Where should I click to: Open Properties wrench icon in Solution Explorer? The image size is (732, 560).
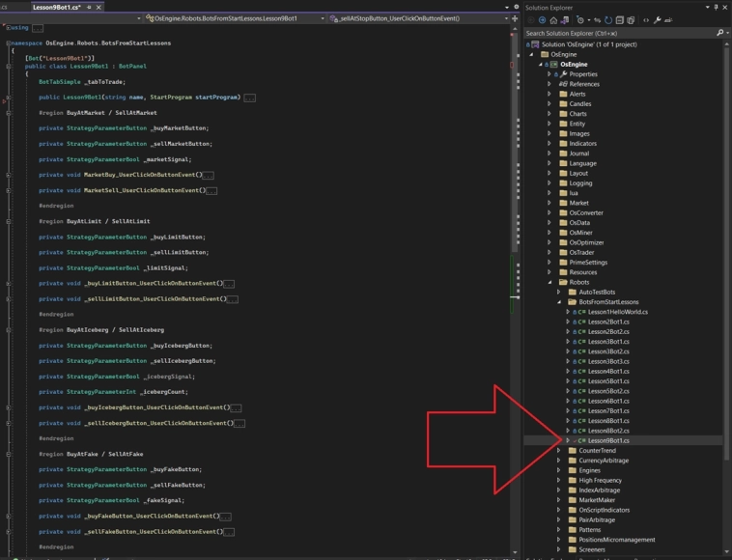[658, 19]
